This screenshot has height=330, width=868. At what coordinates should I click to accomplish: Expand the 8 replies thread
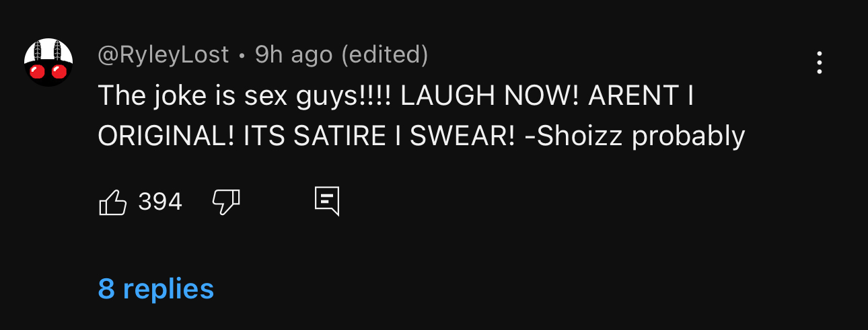tap(156, 288)
